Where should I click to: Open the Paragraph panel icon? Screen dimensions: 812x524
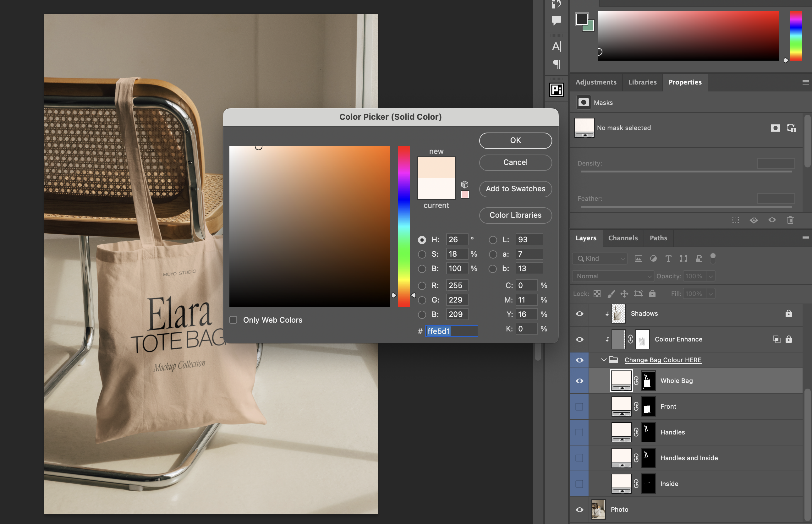pos(557,64)
